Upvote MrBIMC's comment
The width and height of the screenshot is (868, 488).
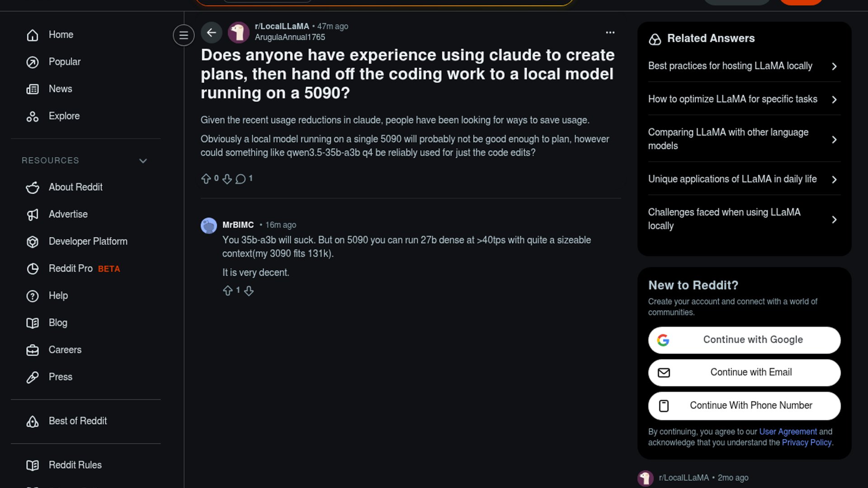[228, 291]
